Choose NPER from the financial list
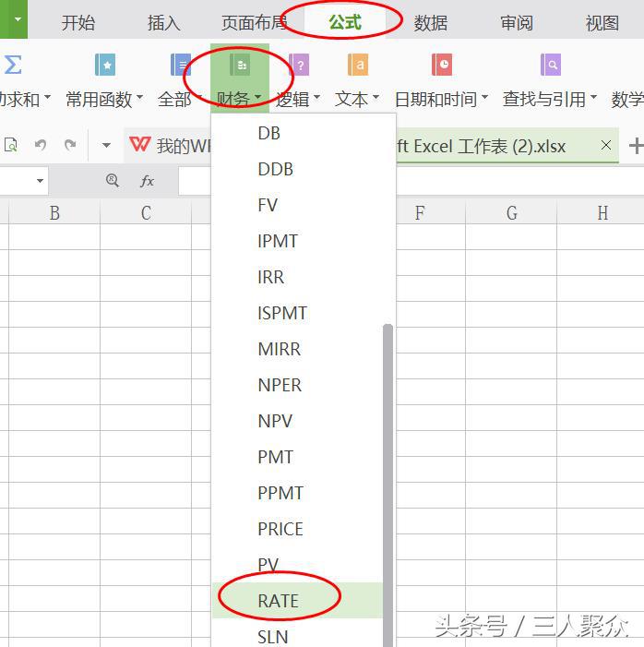 [x=297, y=385]
